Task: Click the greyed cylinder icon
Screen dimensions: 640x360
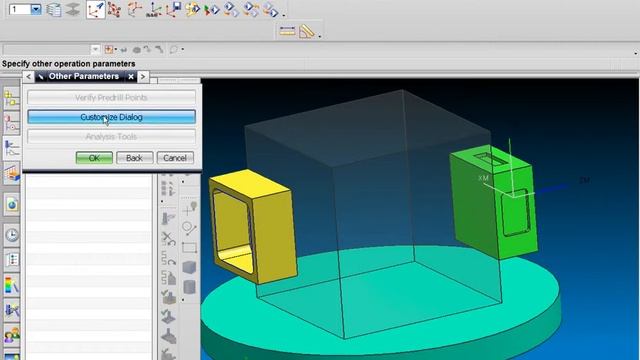Action: [x=189, y=287]
